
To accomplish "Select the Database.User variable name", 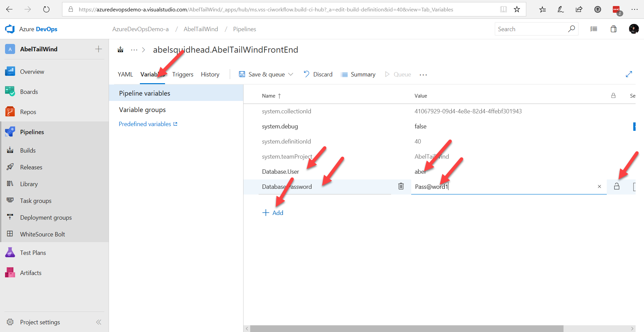I will tap(280, 172).
